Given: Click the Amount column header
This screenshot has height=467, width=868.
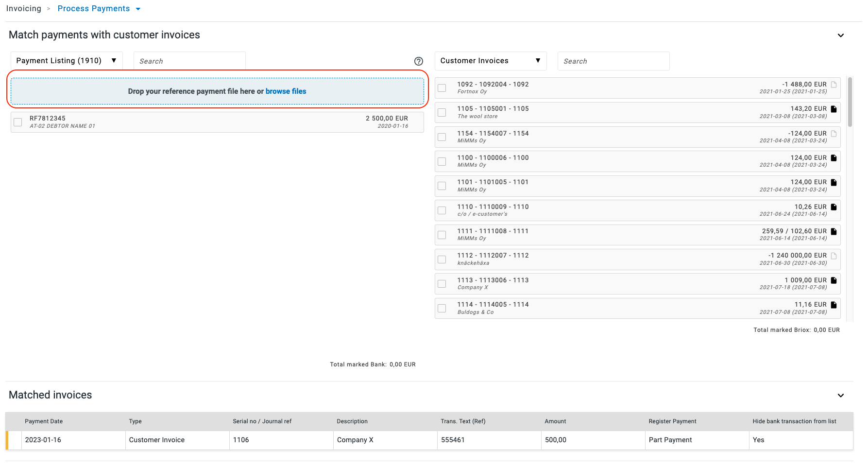Looking at the screenshot, I should click(x=555, y=421).
